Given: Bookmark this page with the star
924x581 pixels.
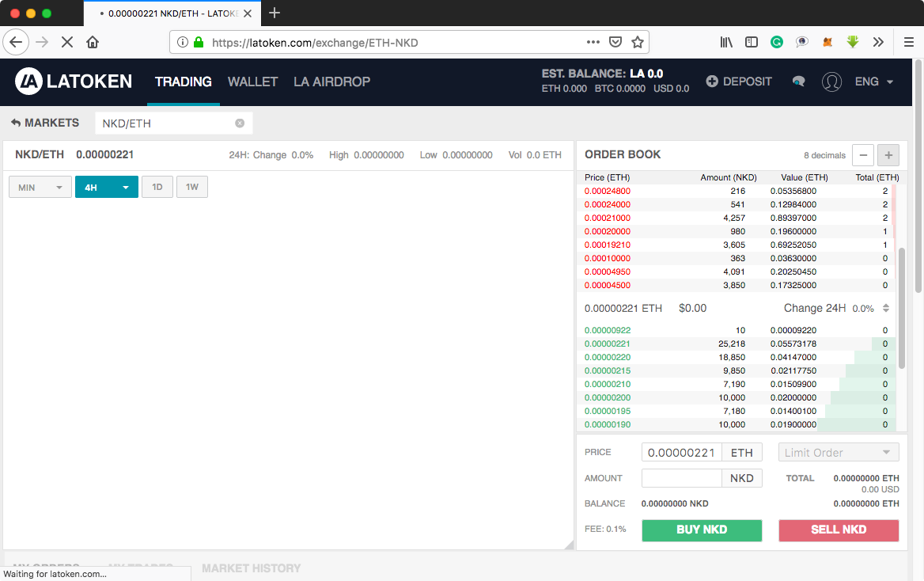Looking at the screenshot, I should coord(637,42).
